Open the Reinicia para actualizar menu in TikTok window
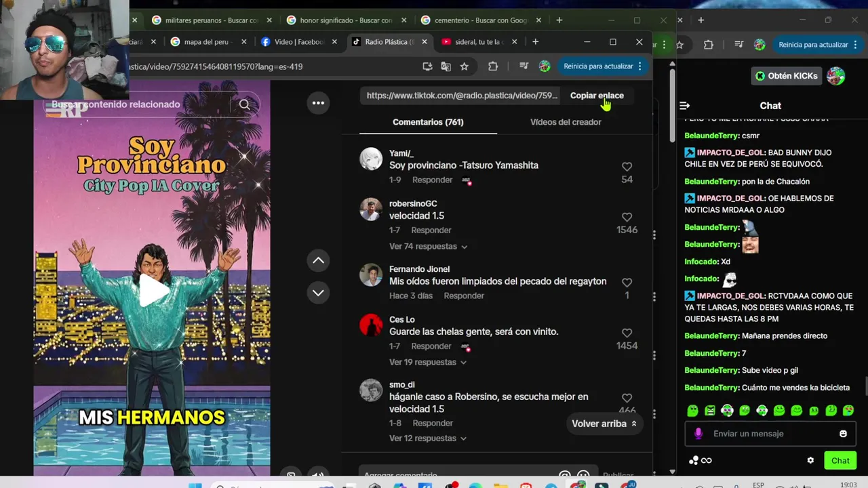868x488 pixels. point(602,66)
